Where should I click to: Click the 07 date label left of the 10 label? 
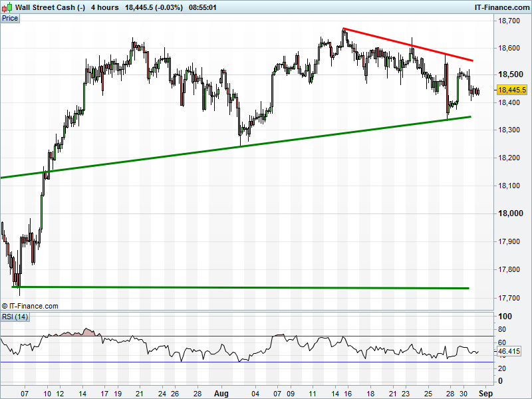pos(25,394)
